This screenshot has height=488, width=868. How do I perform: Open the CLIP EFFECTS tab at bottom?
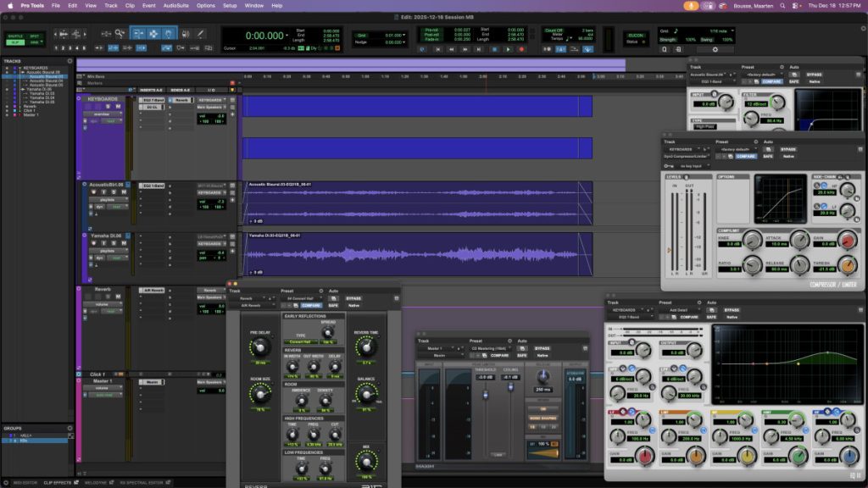click(x=57, y=482)
